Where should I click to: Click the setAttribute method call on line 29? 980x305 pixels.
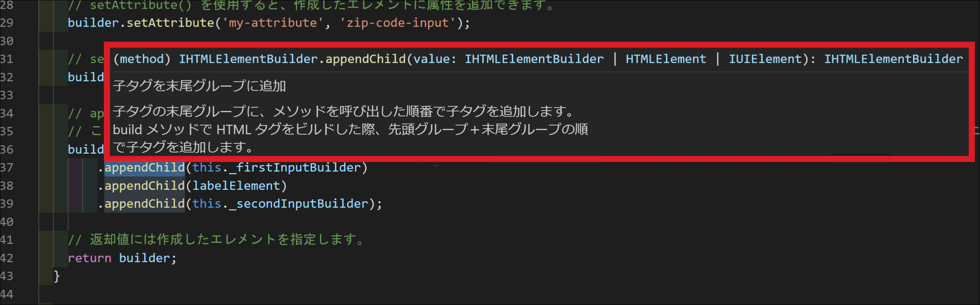pos(170,23)
